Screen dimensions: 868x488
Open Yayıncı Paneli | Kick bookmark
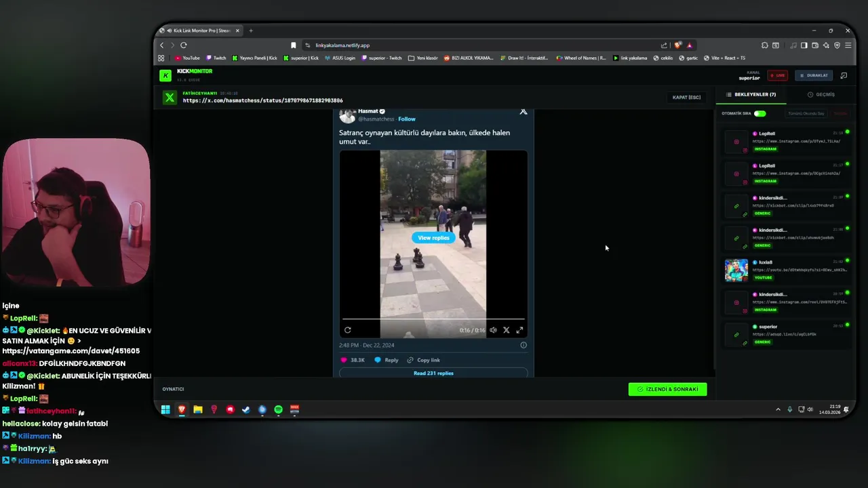click(254, 58)
